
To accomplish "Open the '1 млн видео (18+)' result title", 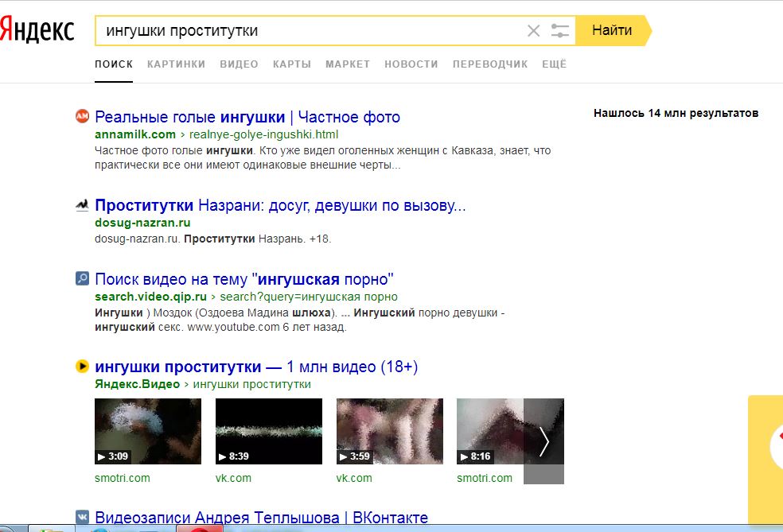I will pyautogui.click(x=256, y=367).
